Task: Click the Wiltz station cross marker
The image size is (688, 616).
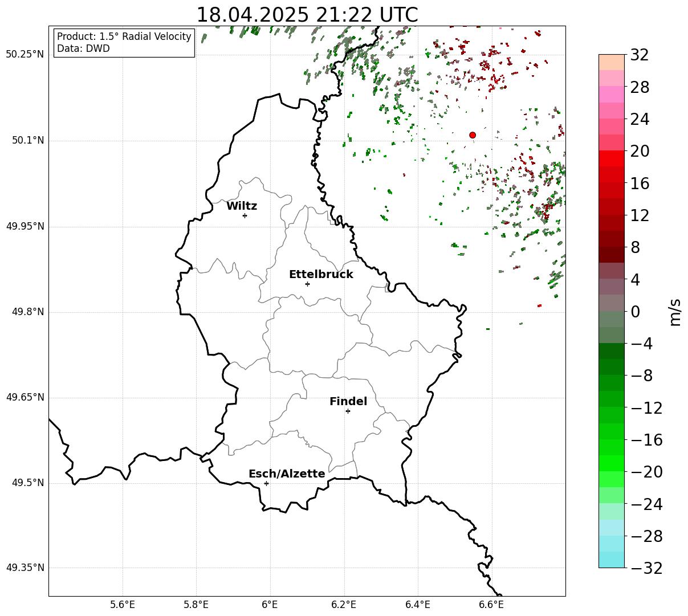Action: [245, 215]
